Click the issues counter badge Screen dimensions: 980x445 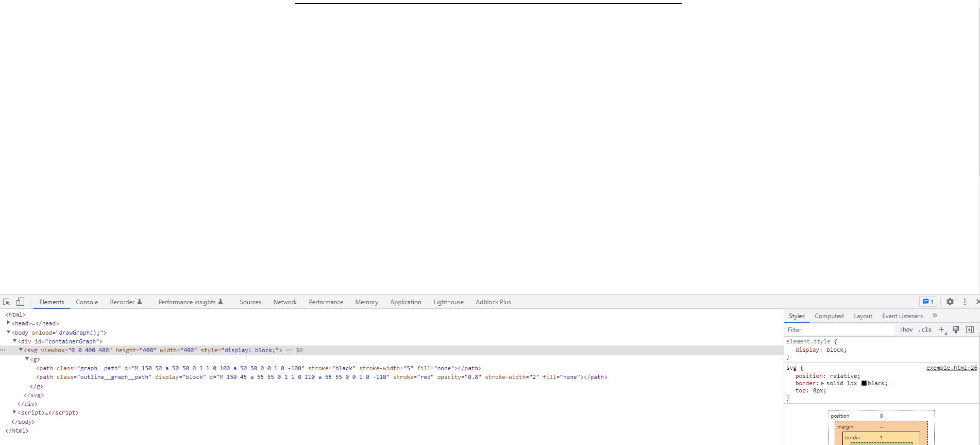pyautogui.click(x=928, y=302)
